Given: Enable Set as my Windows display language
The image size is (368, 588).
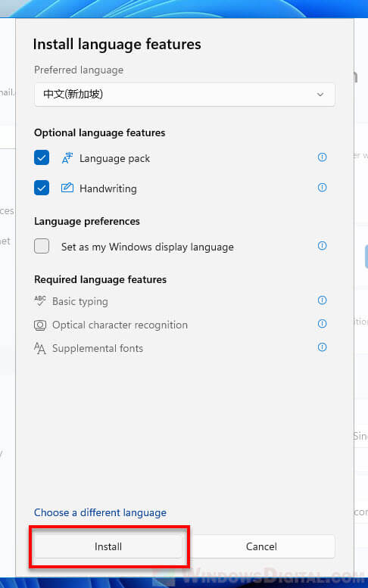Looking at the screenshot, I should click(42, 246).
